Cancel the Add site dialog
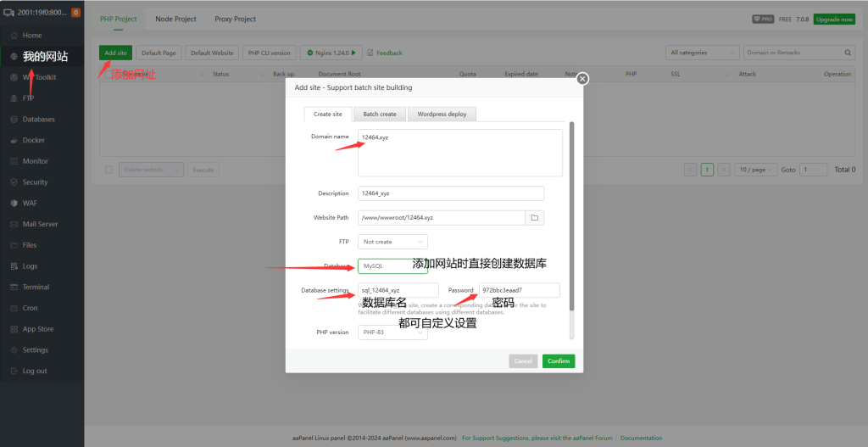 coord(523,361)
